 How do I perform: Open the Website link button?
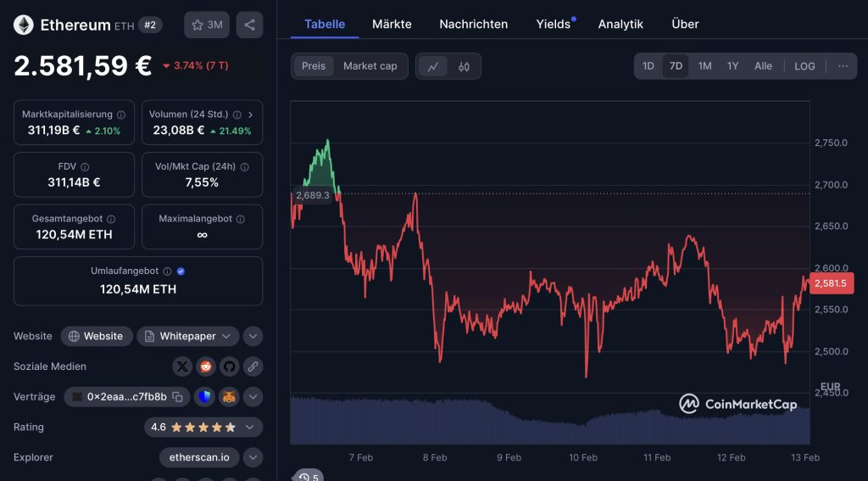[x=97, y=337]
